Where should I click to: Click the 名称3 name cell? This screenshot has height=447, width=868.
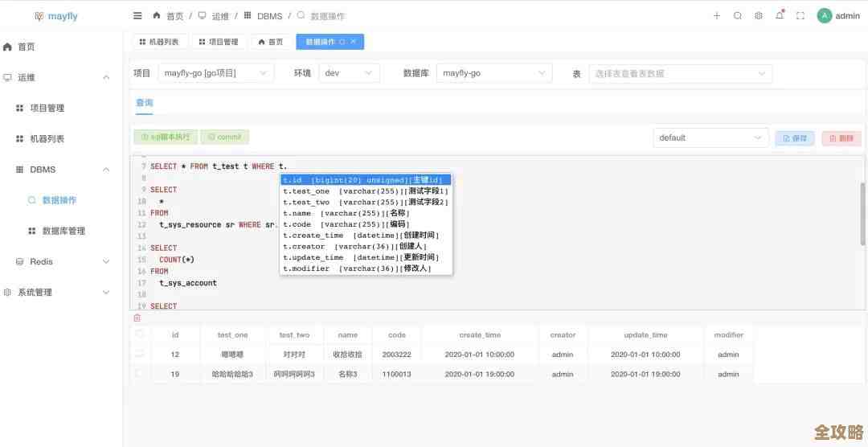(348, 375)
